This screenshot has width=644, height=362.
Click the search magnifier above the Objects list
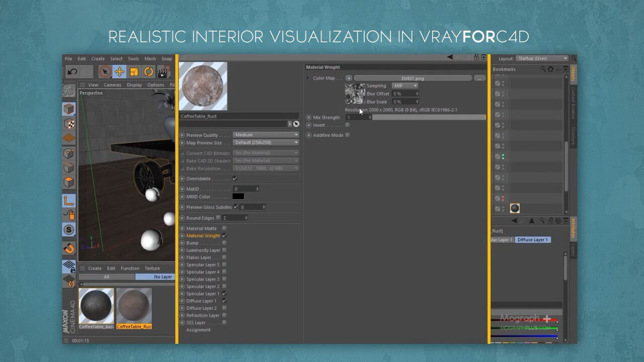tap(543, 69)
